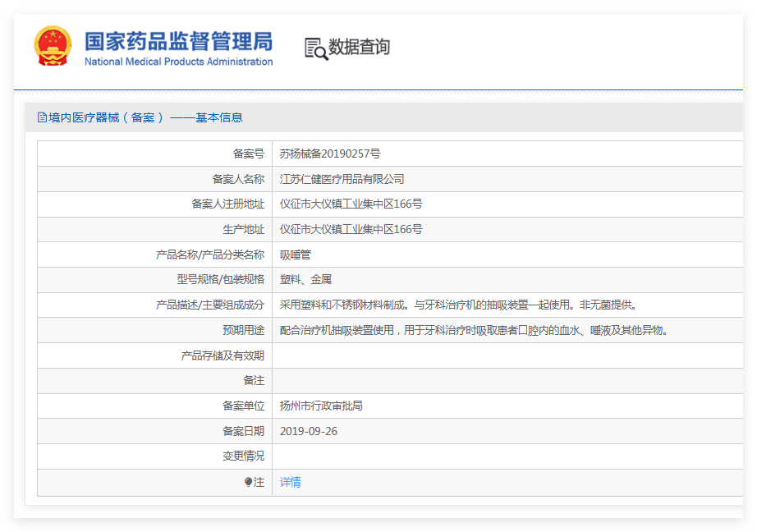Click the 预期用途 label
757x532 pixels.
click(x=243, y=330)
